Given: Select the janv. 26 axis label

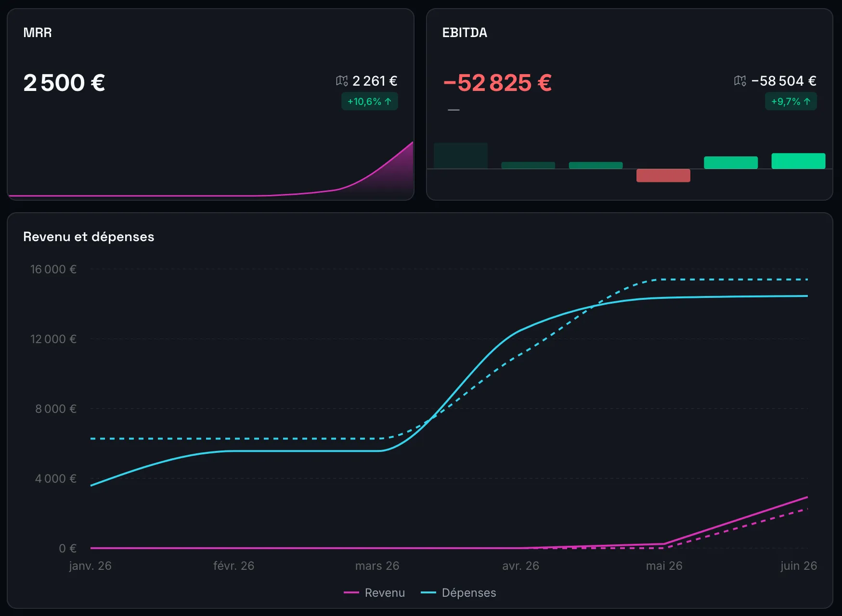Looking at the screenshot, I should tap(91, 566).
